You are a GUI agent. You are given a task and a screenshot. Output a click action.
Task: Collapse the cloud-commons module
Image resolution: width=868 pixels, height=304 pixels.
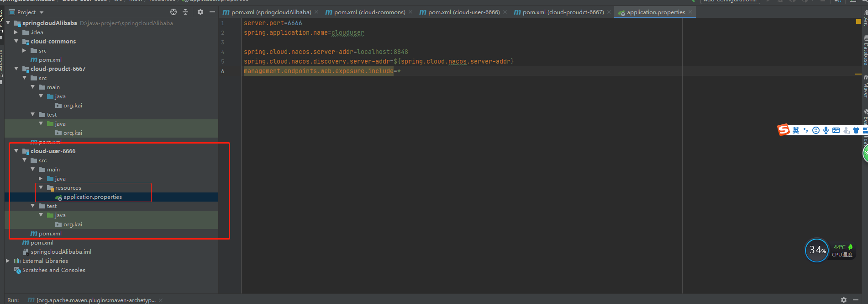(16, 41)
